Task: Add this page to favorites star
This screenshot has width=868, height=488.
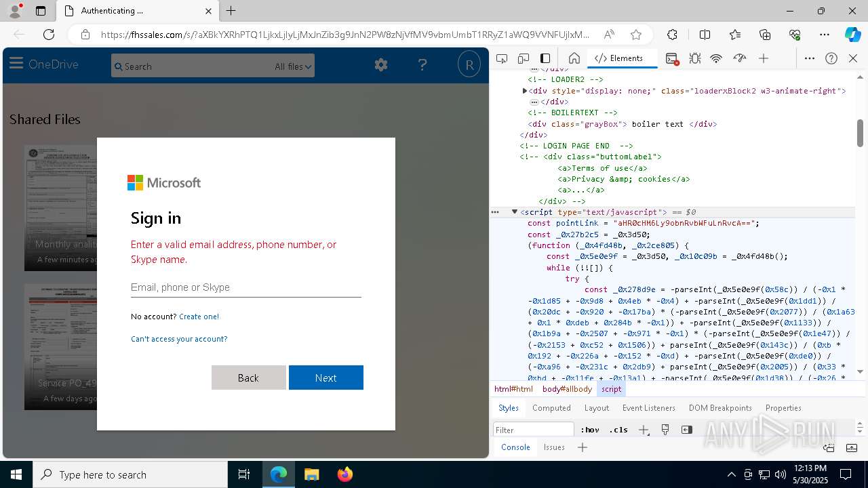Action: pos(635,35)
